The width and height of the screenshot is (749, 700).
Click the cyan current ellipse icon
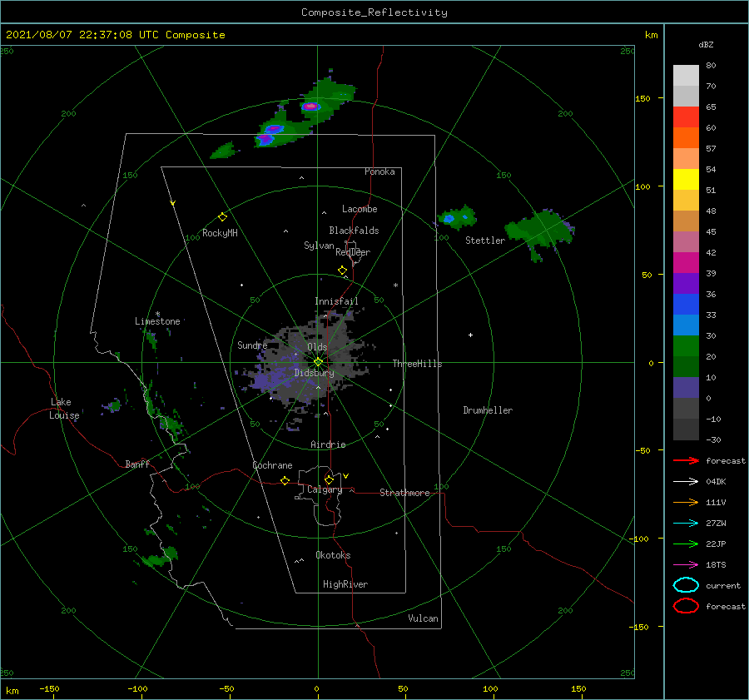[686, 585]
